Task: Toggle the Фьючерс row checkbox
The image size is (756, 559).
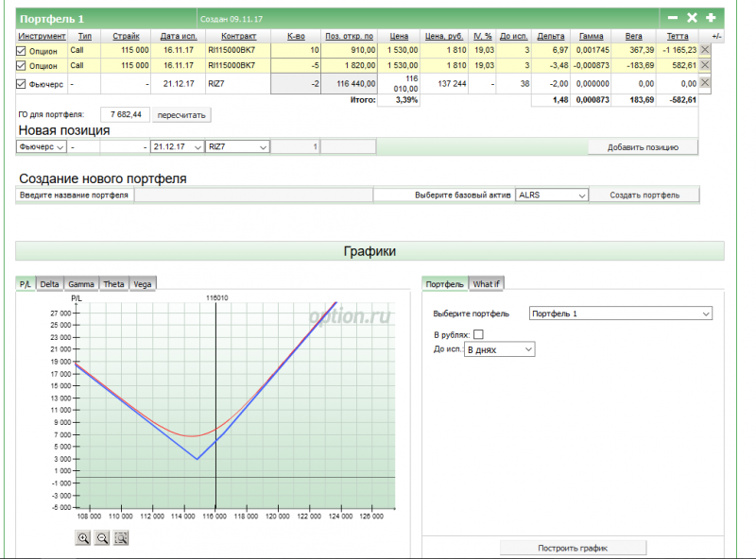Action: 22,84
